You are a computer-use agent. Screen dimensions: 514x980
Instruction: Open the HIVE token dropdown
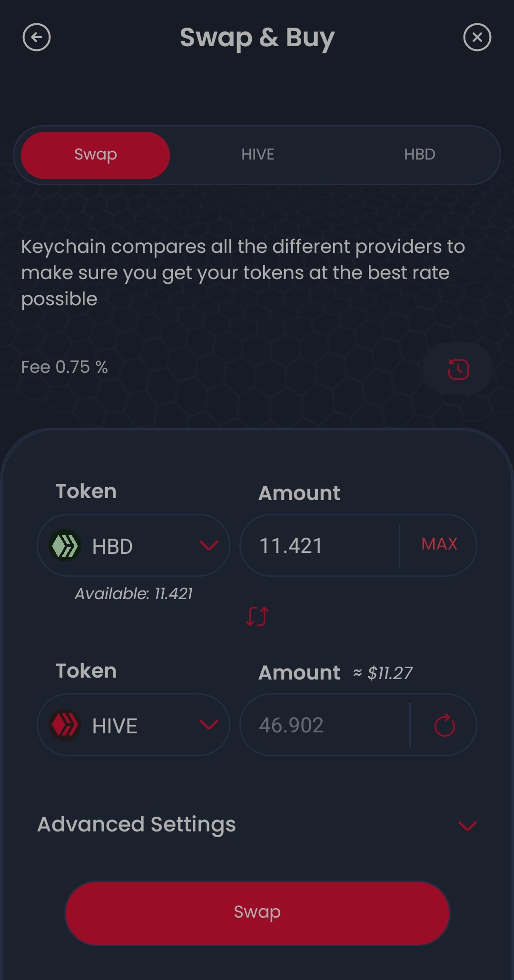[134, 725]
